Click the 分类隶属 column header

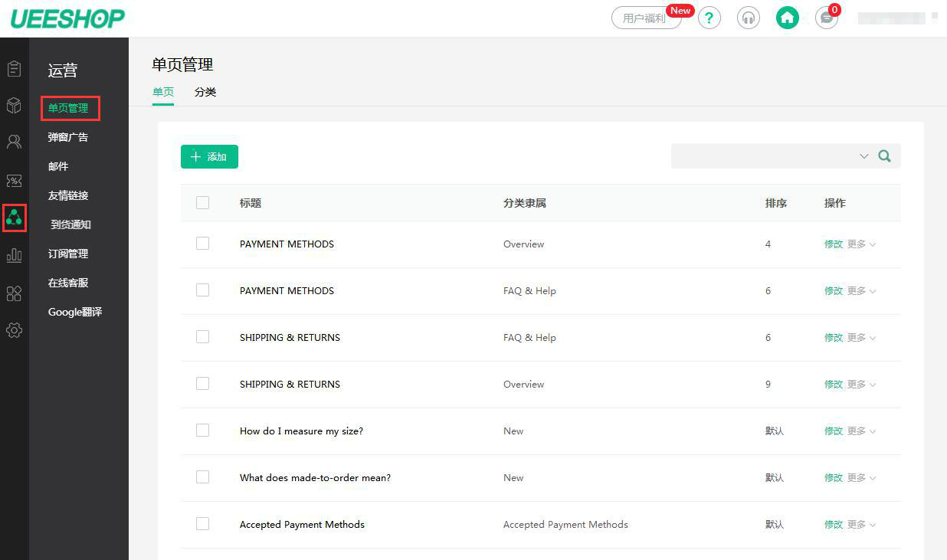[525, 203]
